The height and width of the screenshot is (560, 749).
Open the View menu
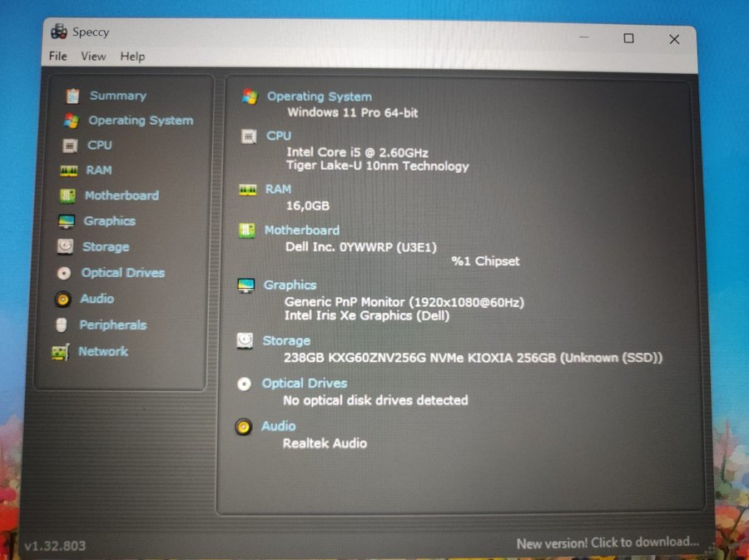tap(93, 57)
